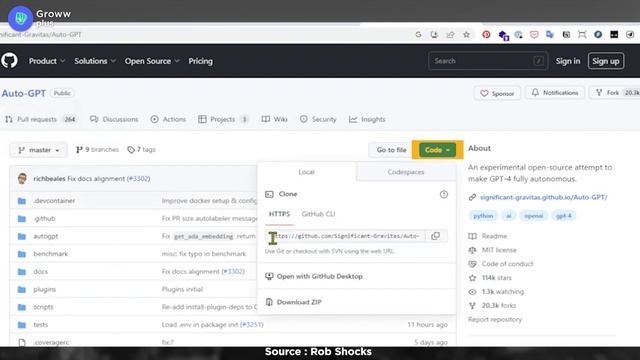Click the share page icon in address bar
Screen dimensions: 640x360
point(450,35)
